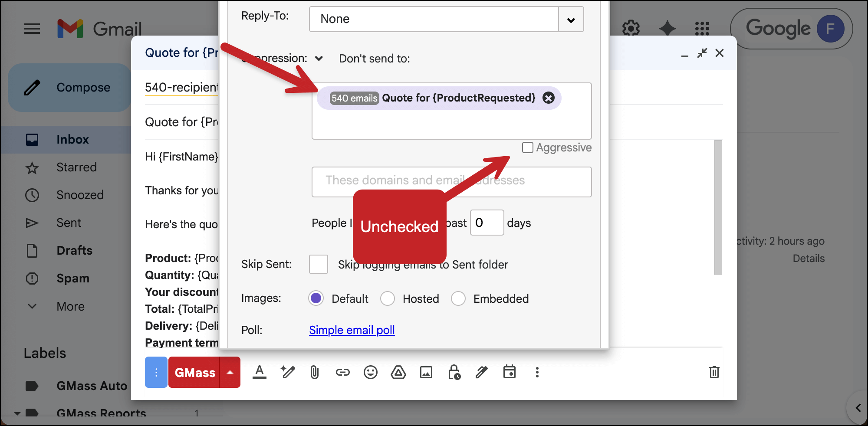This screenshot has height=426, width=868.
Task: Select the Hosted images option
Action: coord(388,298)
